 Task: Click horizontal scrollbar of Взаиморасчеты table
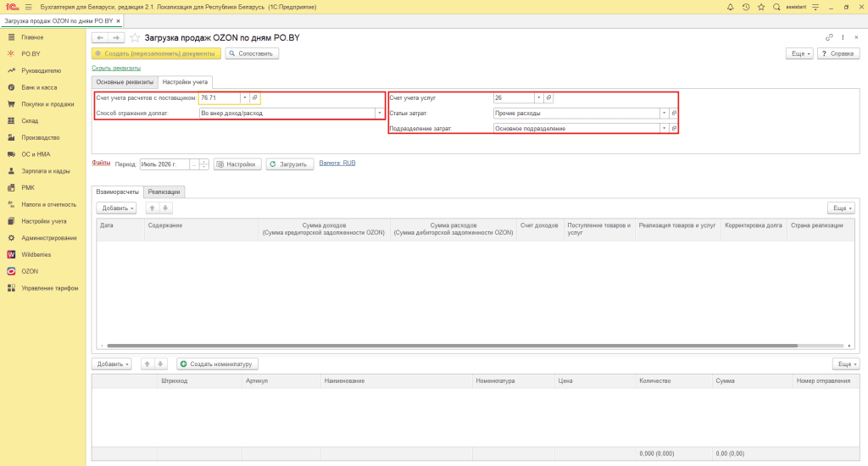[x=453, y=346]
